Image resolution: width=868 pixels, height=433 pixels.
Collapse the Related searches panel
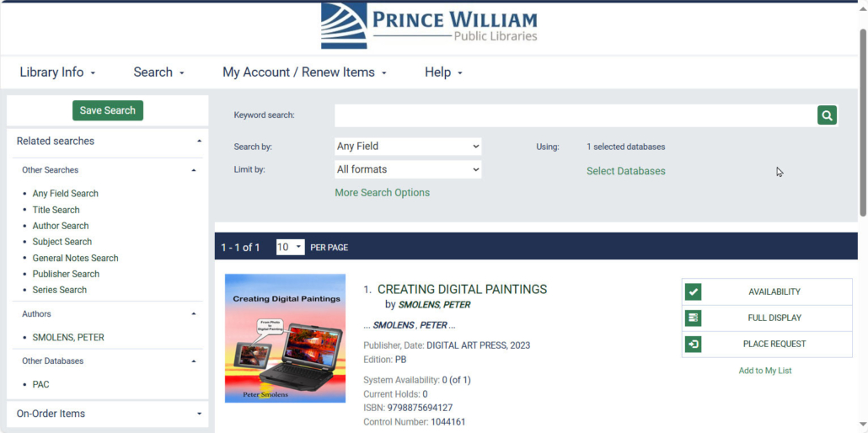point(199,142)
